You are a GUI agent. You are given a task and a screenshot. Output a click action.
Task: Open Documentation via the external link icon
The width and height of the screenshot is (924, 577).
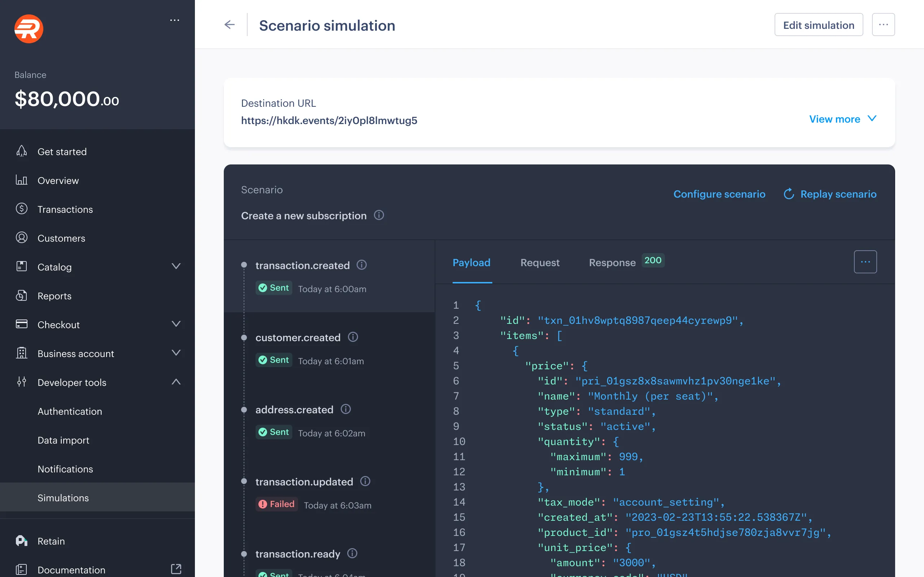pos(176,569)
